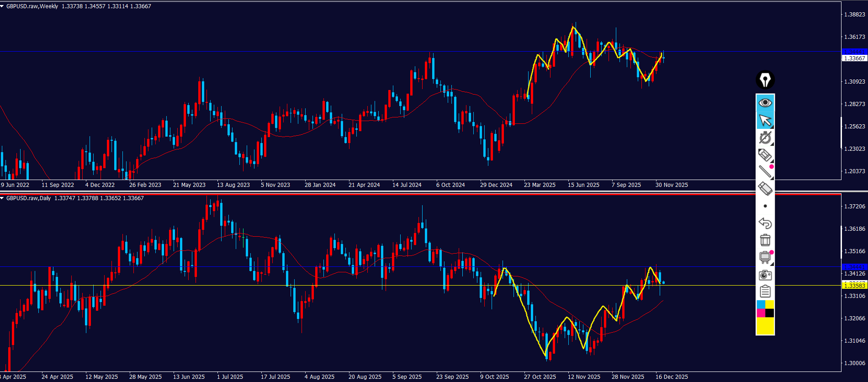Toggle the eye visibility icon in annotation toolbar
868x382 pixels.
pyautogui.click(x=765, y=103)
